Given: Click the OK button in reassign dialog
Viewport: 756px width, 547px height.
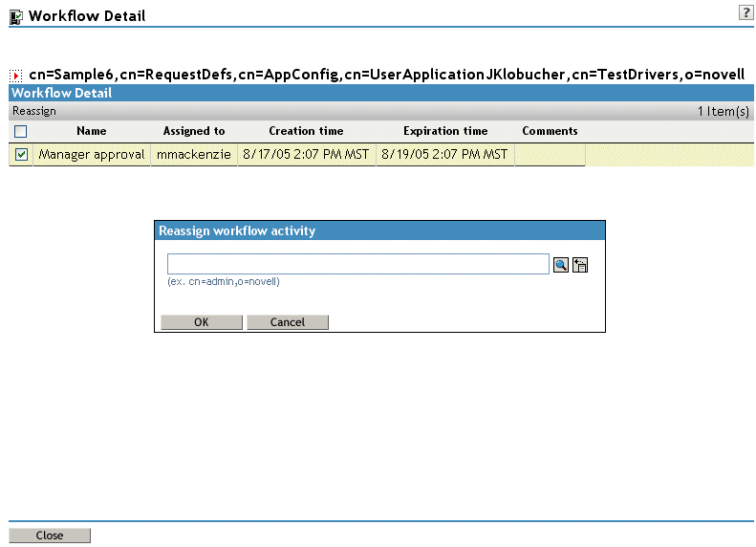Looking at the screenshot, I should click(x=202, y=322).
